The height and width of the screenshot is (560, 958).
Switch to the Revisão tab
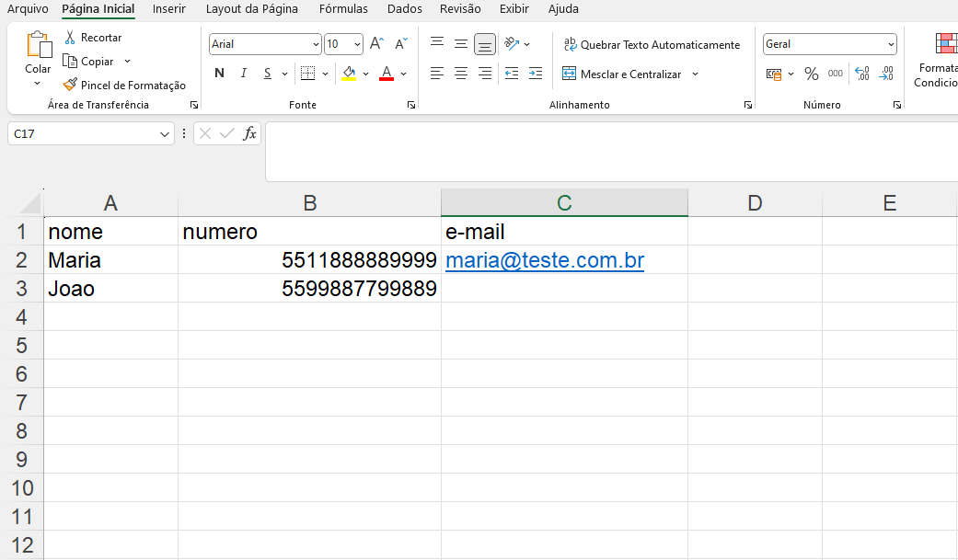460,9
